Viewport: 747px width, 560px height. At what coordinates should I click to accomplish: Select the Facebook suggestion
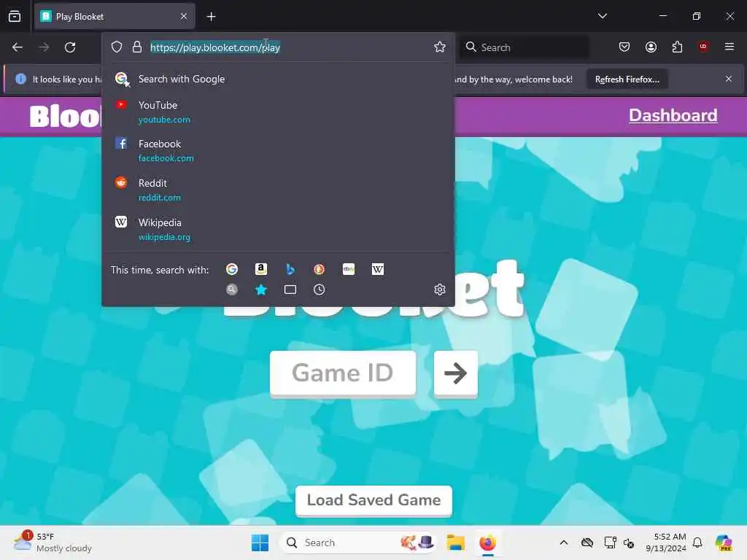[278, 150]
